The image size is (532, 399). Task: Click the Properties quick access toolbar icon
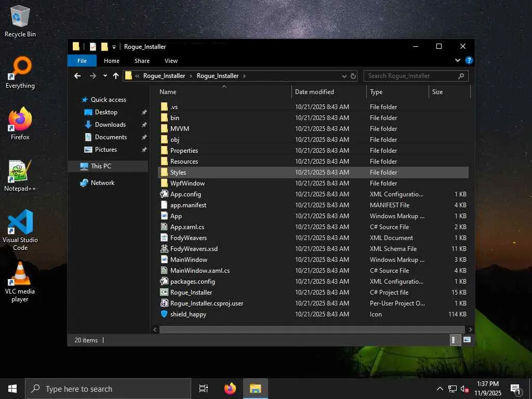[92, 46]
